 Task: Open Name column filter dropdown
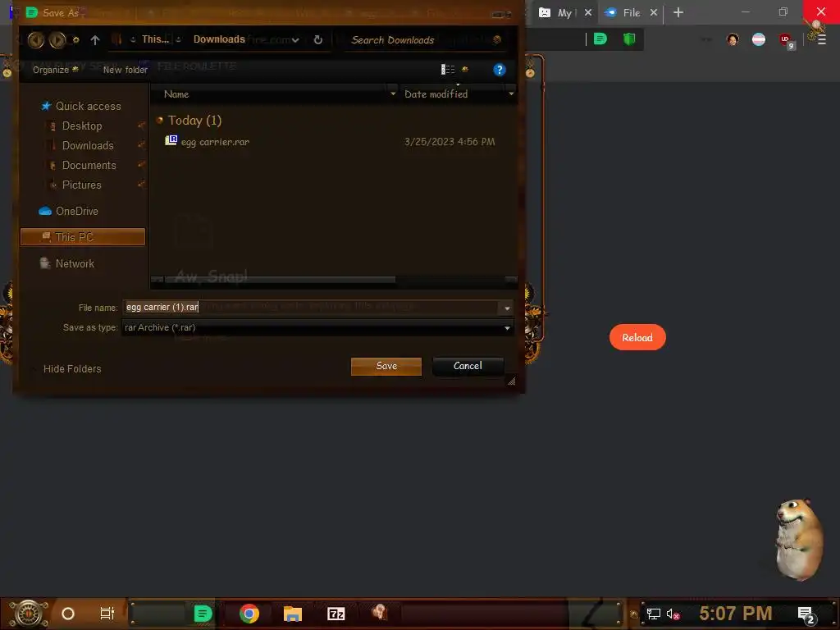click(393, 94)
